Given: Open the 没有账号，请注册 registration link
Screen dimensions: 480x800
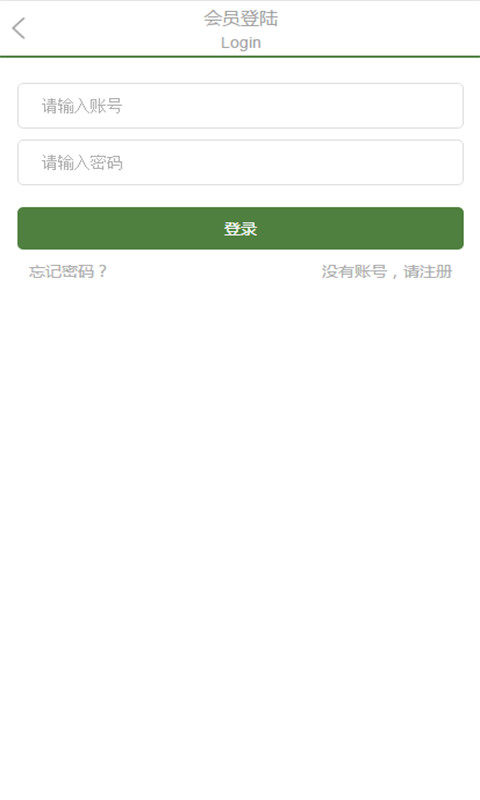Looking at the screenshot, I should point(387,271).
